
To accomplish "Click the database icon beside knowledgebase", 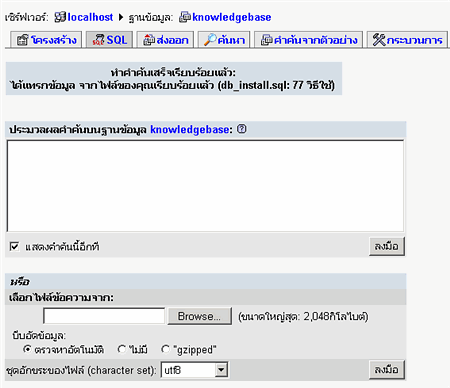I will coord(185,17).
